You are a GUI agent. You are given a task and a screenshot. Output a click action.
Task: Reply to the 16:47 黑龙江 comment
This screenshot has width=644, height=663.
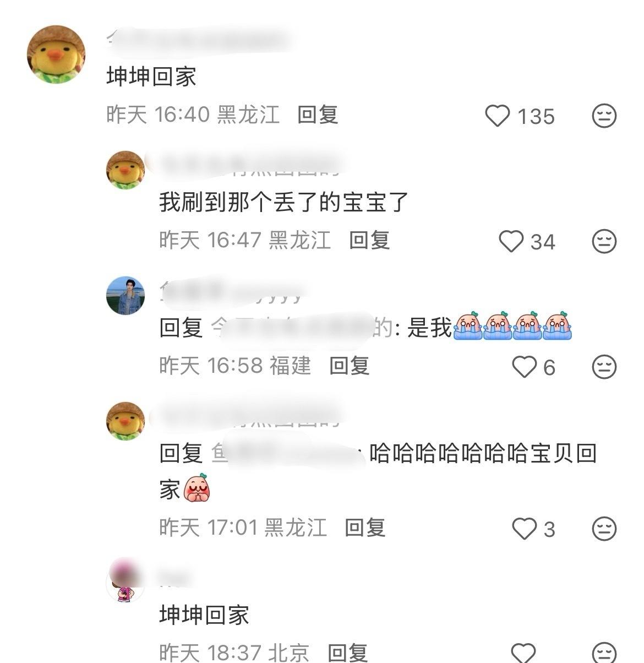[369, 240]
